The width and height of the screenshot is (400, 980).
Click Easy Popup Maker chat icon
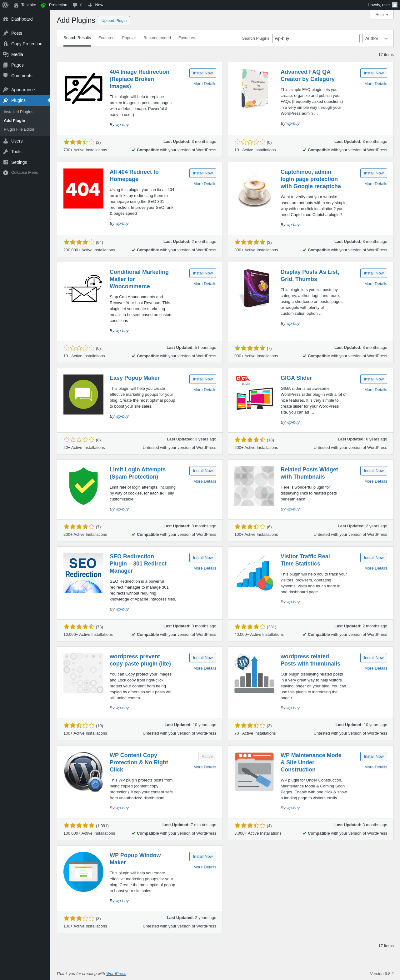(83, 395)
